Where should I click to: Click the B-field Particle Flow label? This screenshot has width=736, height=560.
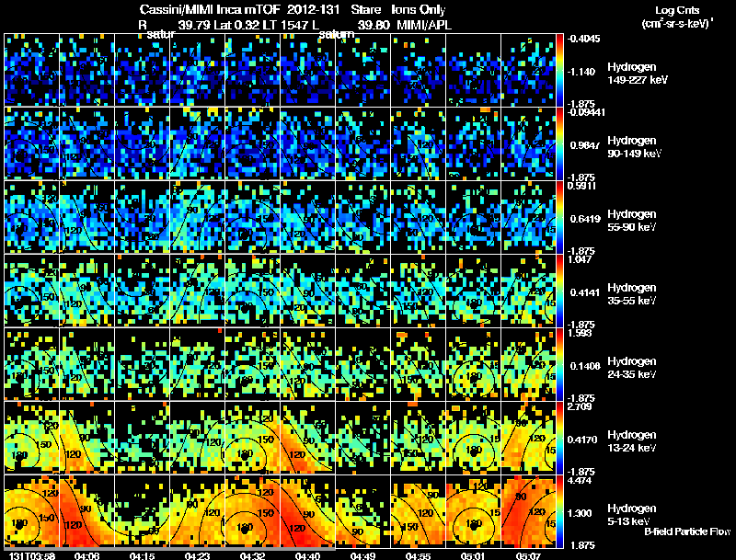click(687, 531)
